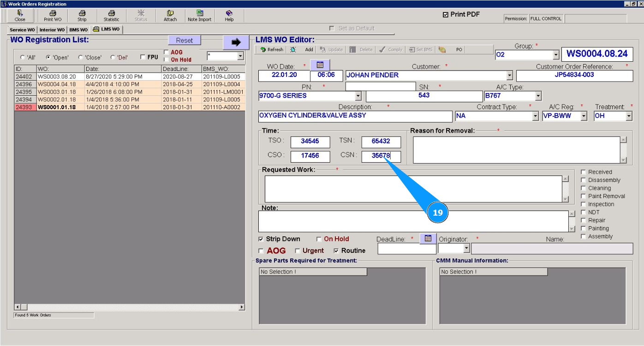Switch to the Service WO tab
Screen dimensions: 644x346
click(22, 30)
